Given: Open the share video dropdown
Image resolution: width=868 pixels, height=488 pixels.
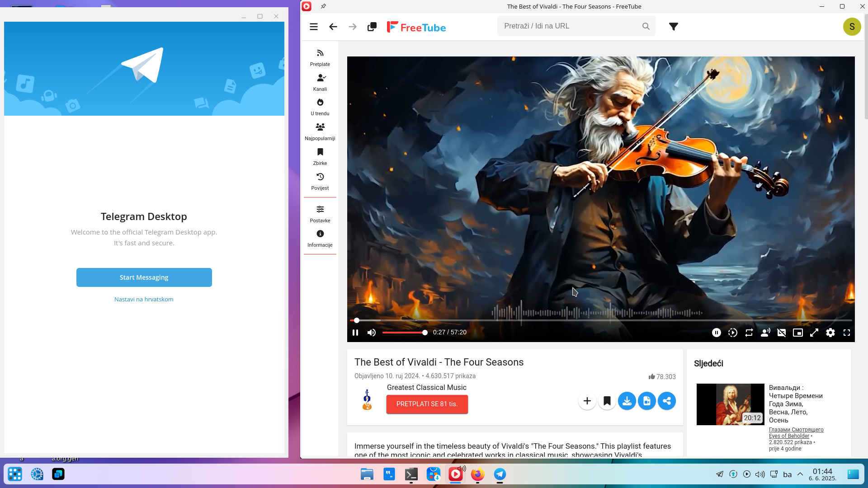Looking at the screenshot, I should [x=667, y=401].
